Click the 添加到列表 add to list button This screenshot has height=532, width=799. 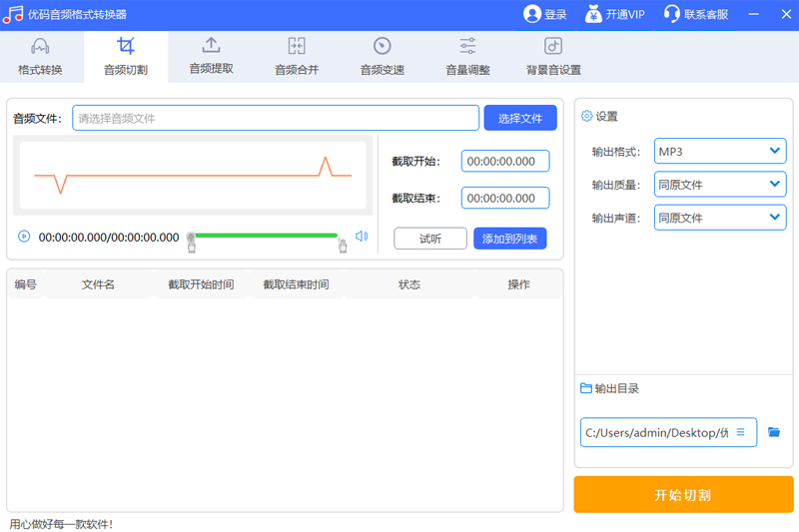tap(509, 239)
